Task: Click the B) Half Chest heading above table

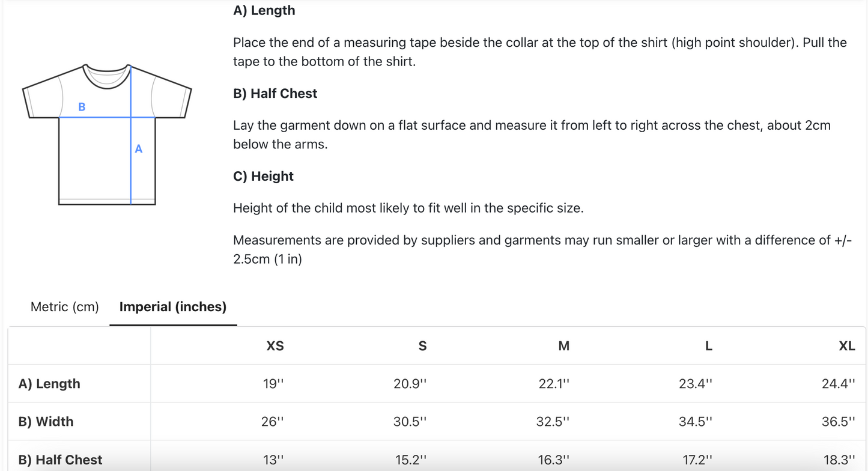Action: point(275,94)
